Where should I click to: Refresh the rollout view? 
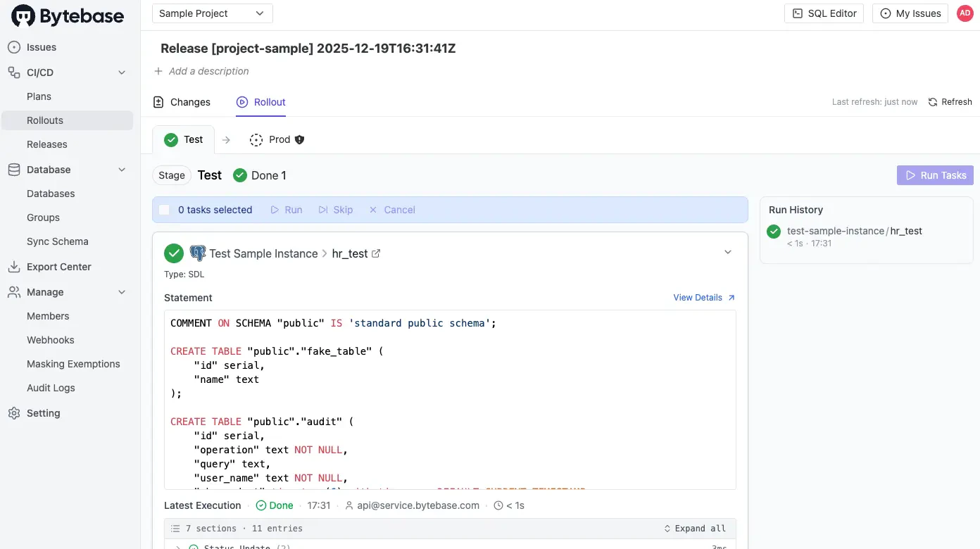(x=950, y=102)
